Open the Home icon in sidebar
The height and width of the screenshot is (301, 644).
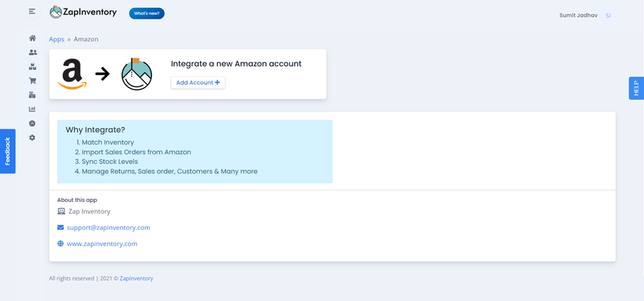[33, 38]
